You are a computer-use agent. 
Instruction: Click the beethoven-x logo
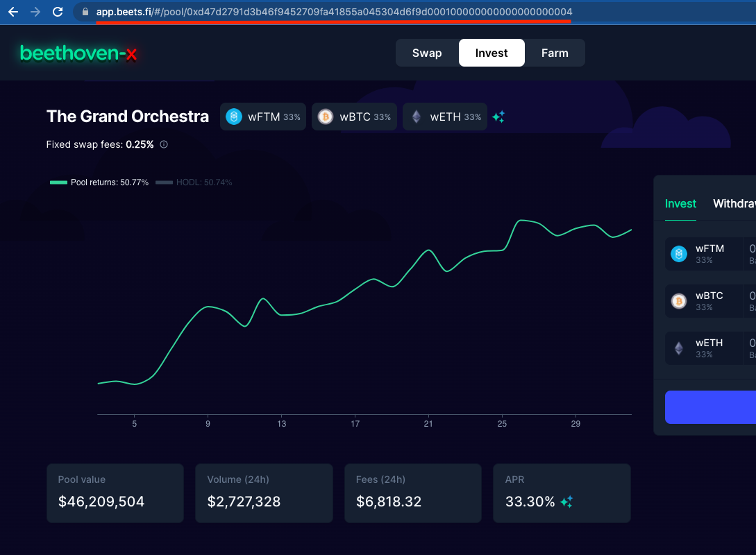(x=78, y=53)
